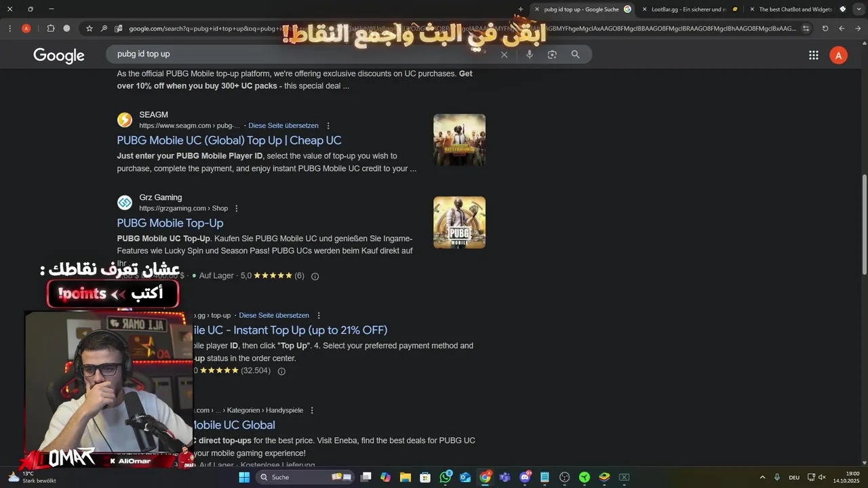The height and width of the screenshot is (488, 868).
Task: Open the 'Mobile UC Global' result link
Action: point(234,425)
